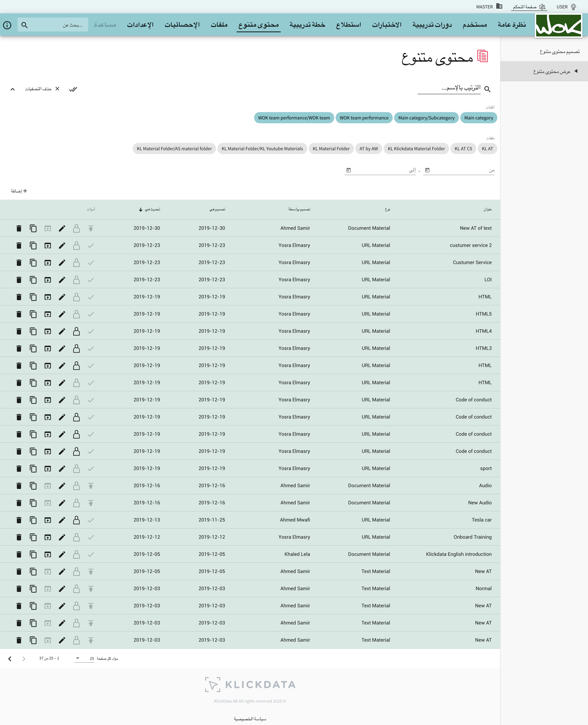The width and height of the screenshot is (588, 725).
Task: Go to next page of results
Action: pos(10,659)
